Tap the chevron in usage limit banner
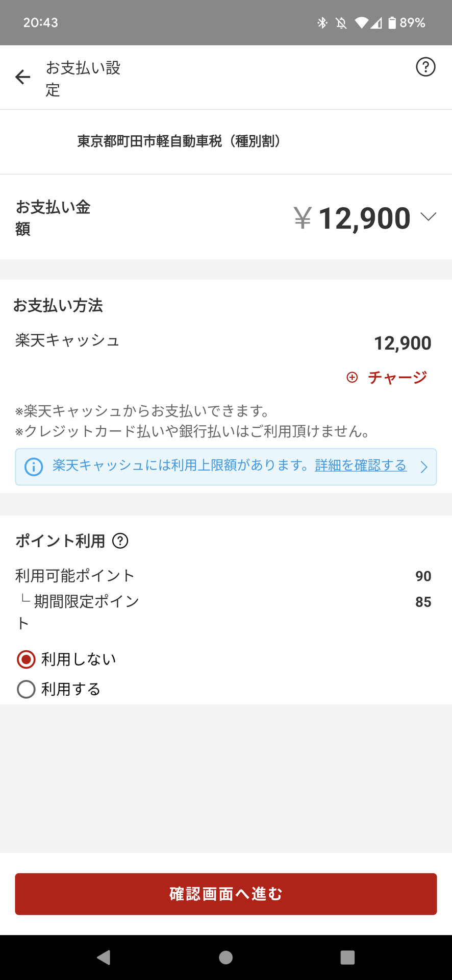The image size is (452, 980). pyautogui.click(x=423, y=467)
